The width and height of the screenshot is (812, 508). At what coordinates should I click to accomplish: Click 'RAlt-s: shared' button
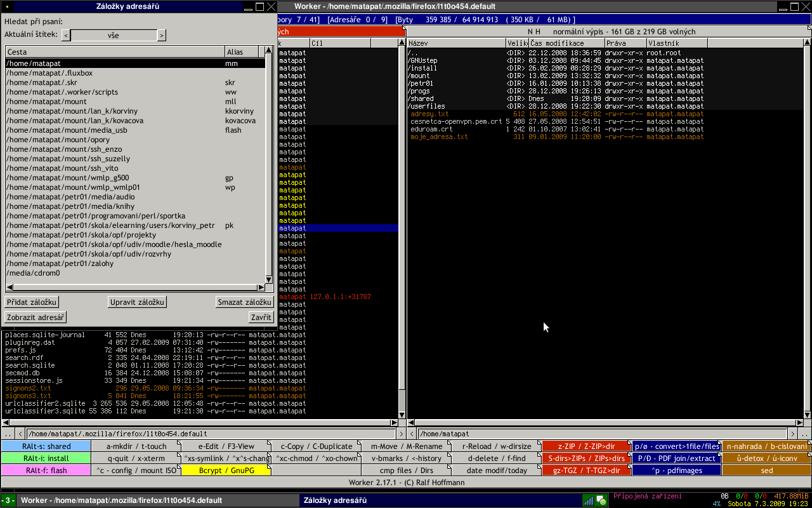tap(46, 446)
